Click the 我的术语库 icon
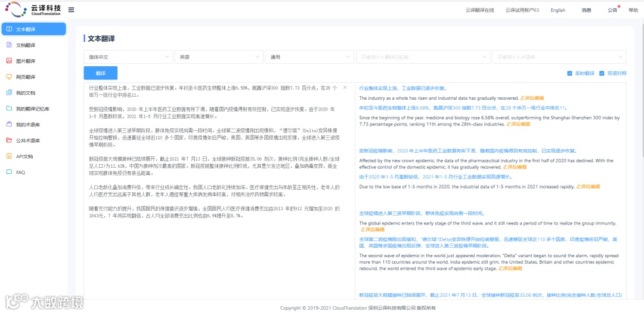This screenshot has height=314, width=644. click(9, 124)
